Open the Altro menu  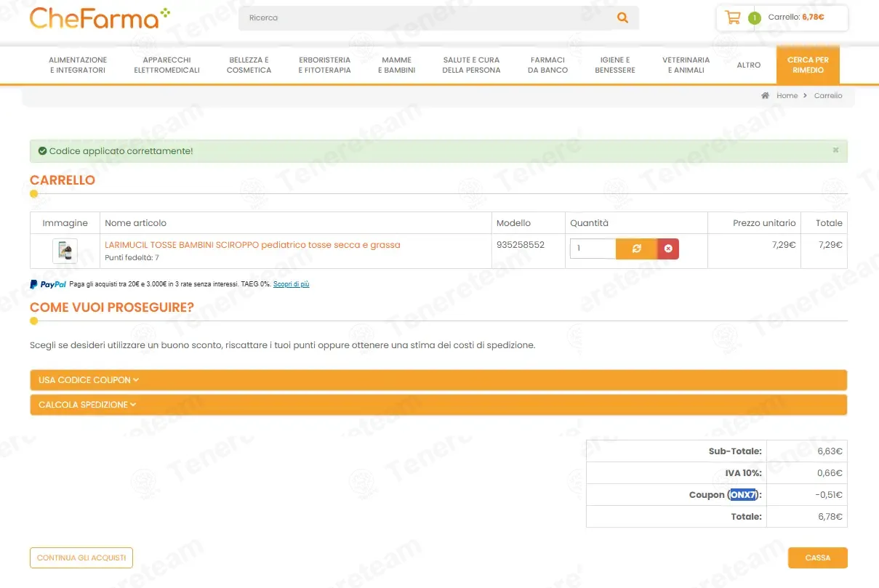tap(748, 65)
